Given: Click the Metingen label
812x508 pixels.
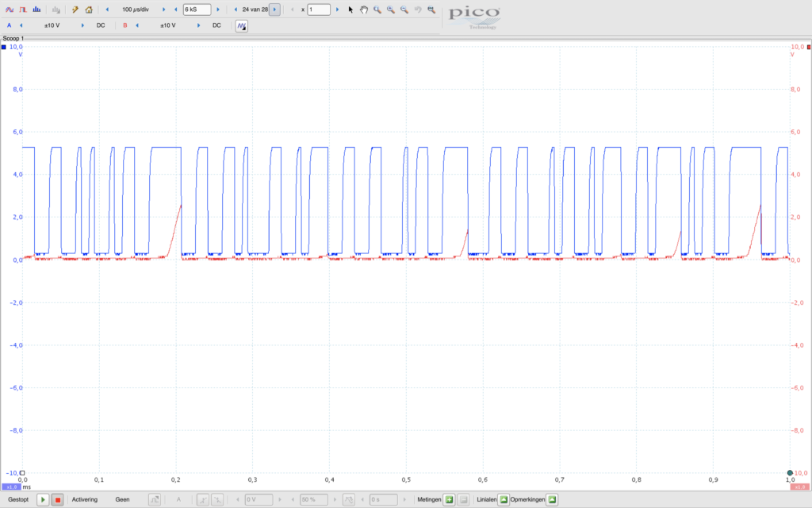Looking at the screenshot, I should click(x=429, y=500).
